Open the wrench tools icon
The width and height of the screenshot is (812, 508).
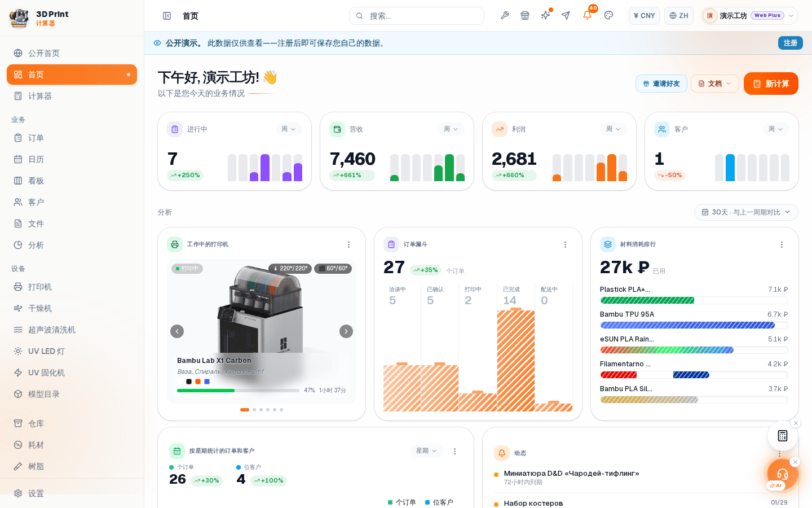click(x=505, y=16)
